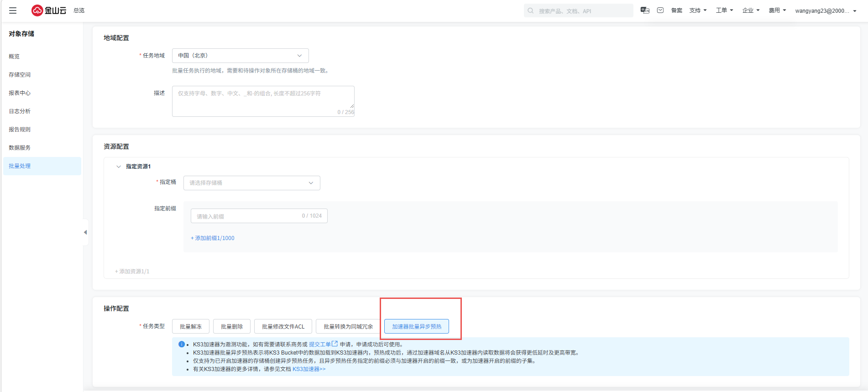
Task: Click 添加前缀 link to add prefix
Action: [213, 238]
